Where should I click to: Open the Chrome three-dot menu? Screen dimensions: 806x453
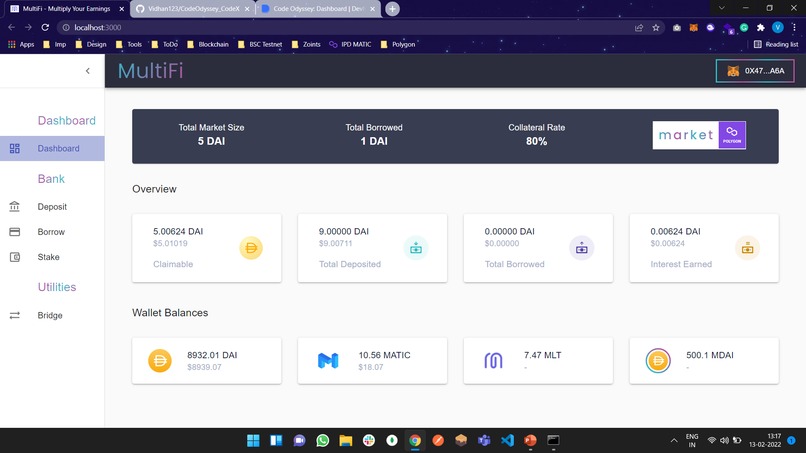794,28
